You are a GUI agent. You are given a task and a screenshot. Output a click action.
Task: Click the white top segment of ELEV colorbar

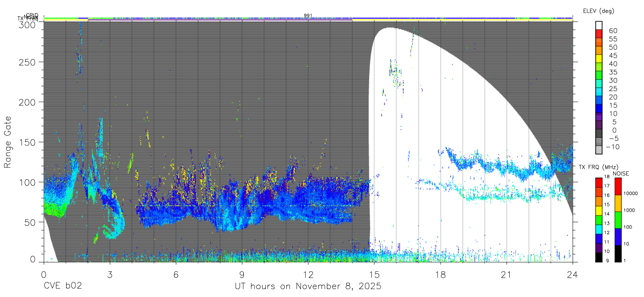pos(600,26)
